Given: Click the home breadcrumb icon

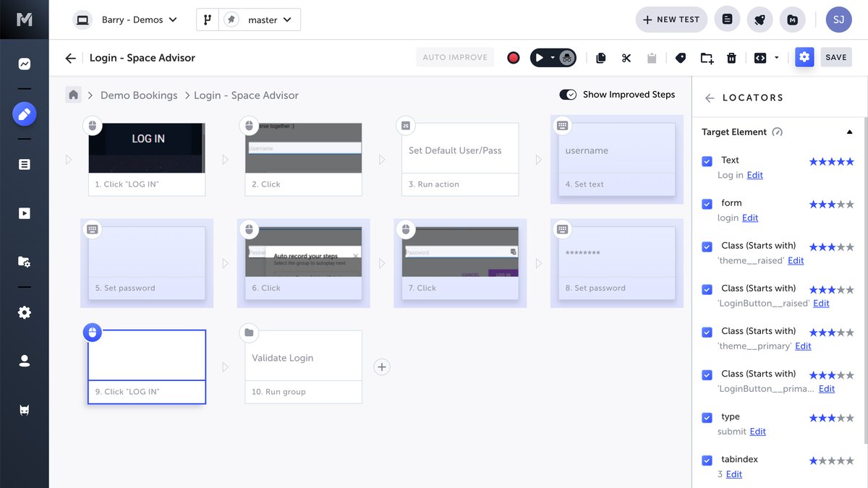Looking at the screenshot, I should tap(73, 95).
